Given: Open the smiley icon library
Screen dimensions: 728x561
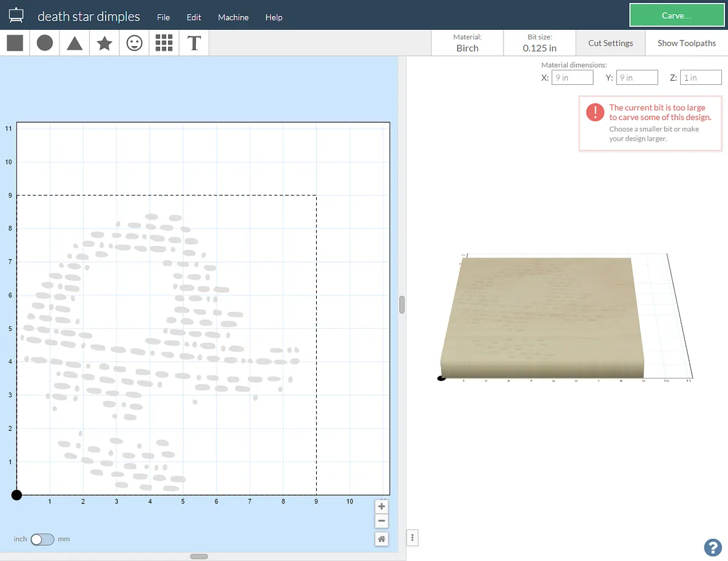Looking at the screenshot, I should coord(134,43).
